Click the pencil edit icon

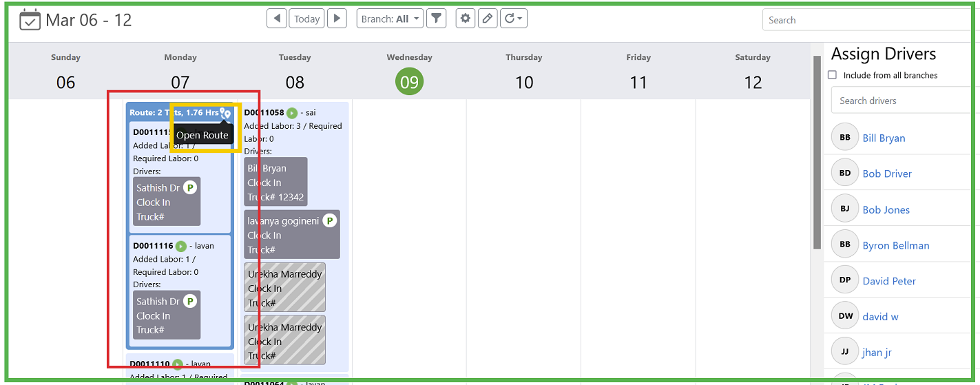point(488,19)
